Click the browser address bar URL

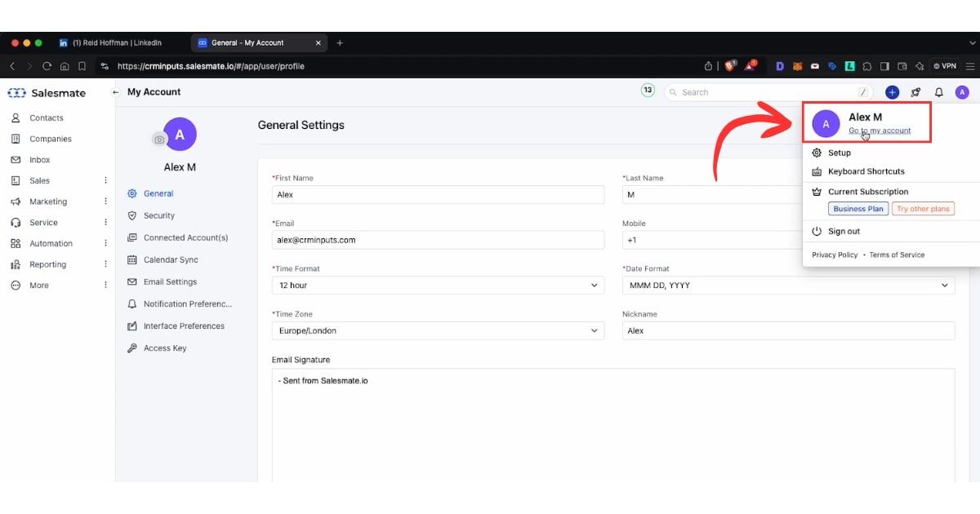click(x=211, y=66)
